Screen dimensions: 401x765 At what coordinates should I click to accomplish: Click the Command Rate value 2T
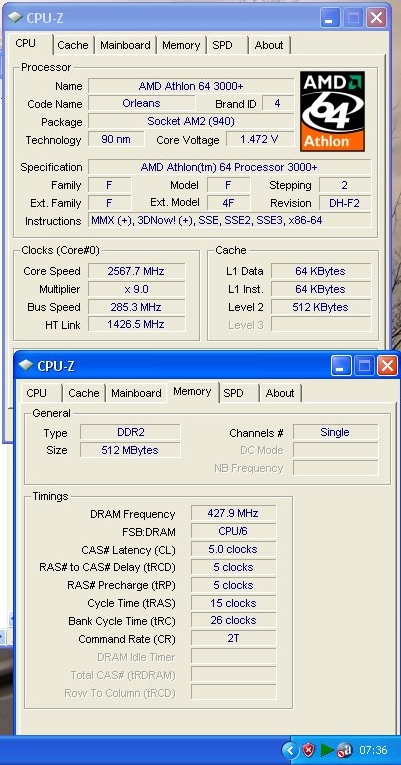click(233, 638)
